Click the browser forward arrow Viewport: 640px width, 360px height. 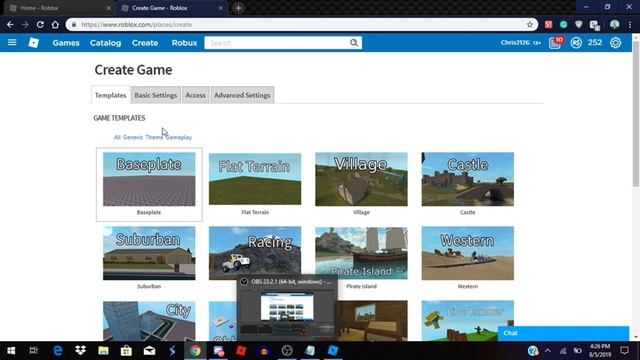tap(25, 24)
